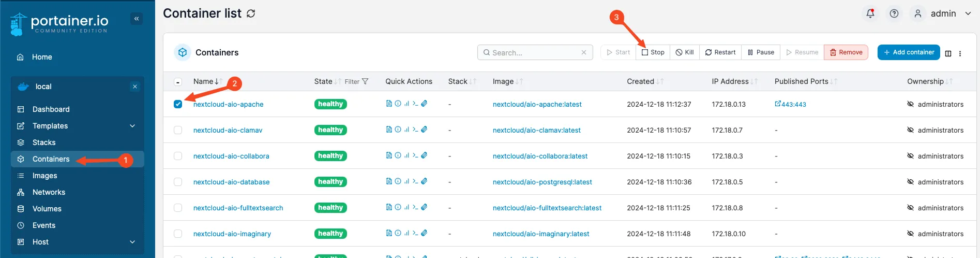The height and width of the screenshot is (258, 980).
Task: Open Networks in sidebar
Action: point(49,192)
